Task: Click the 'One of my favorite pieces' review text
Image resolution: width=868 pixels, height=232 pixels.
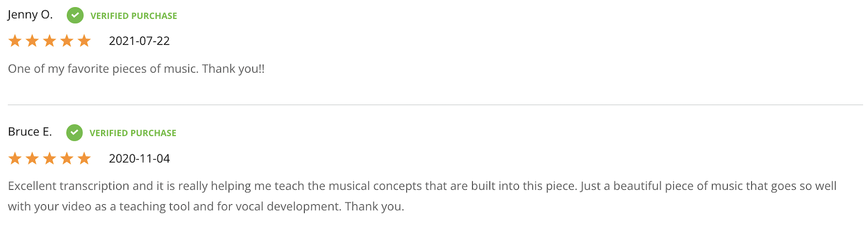Action: click(x=136, y=69)
